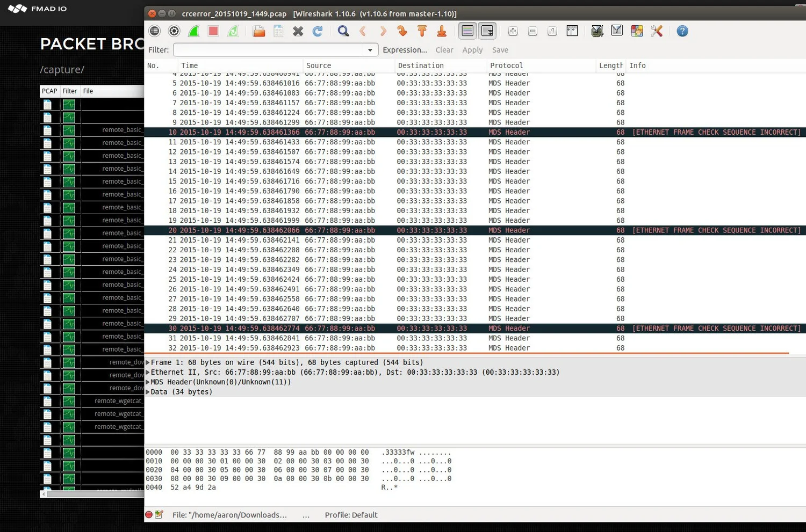Expand the Ethernet II protocol details
The image size is (806, 532).
click(147, 372)
